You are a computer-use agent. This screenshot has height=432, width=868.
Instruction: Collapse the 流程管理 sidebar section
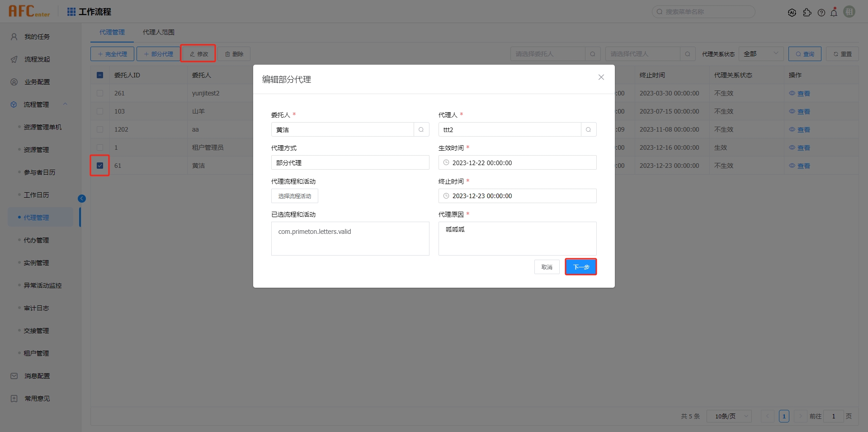click(x=65, y=104)
